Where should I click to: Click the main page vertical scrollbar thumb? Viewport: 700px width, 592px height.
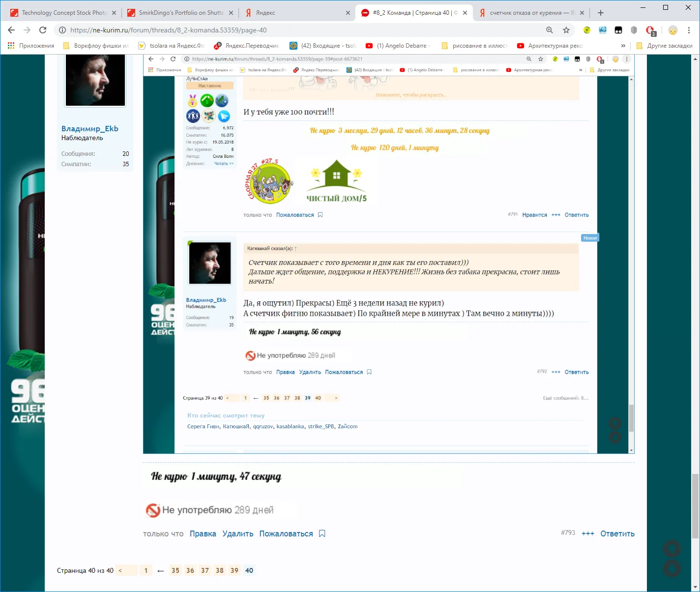(695, 506)
